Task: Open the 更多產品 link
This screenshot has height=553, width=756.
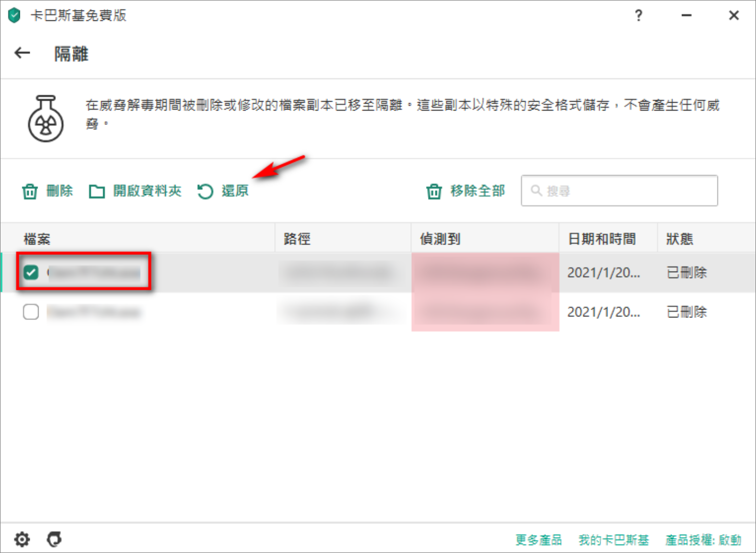Action: click(x=539, y=540)
